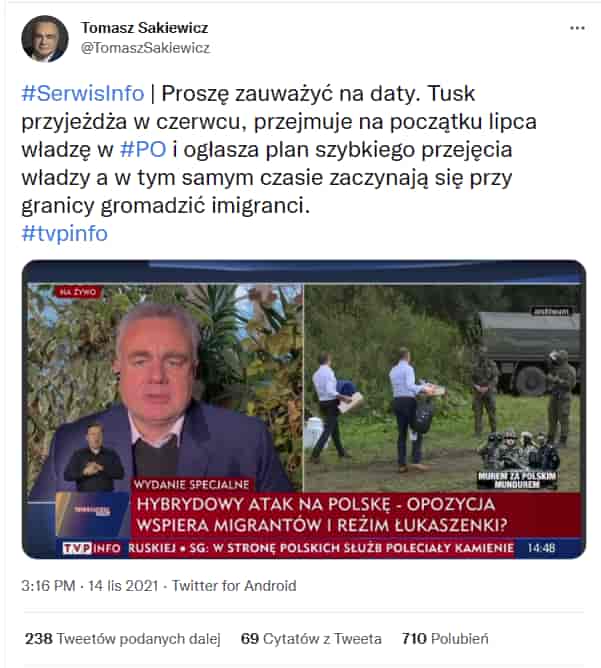View the 710 Polubień list
This screenshot has height=668, width=601.
445,639
